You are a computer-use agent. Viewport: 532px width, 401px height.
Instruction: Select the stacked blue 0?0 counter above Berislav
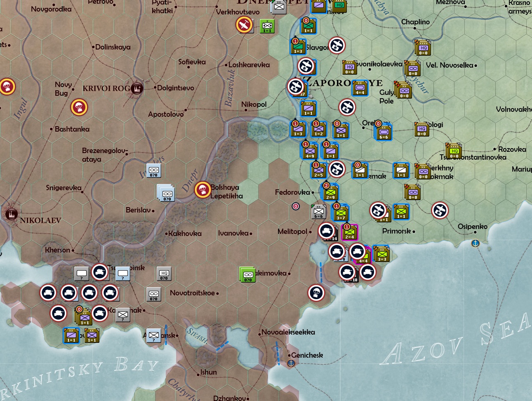click(x=166, y=193)
